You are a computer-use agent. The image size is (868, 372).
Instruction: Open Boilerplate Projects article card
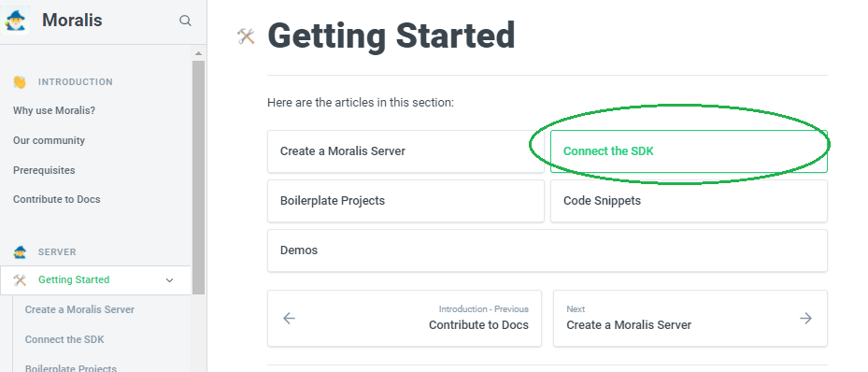coord(406,200)
